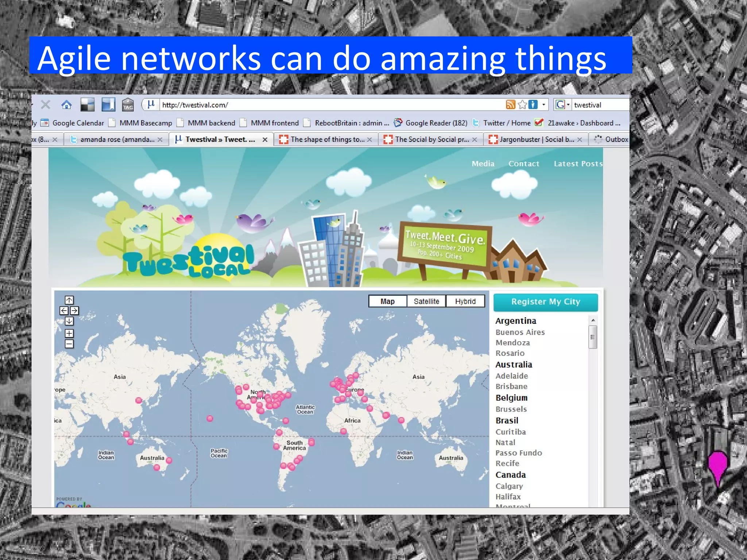Close the Twestival tab
This screenshot has height=560, width=747.
coord(265,140)
